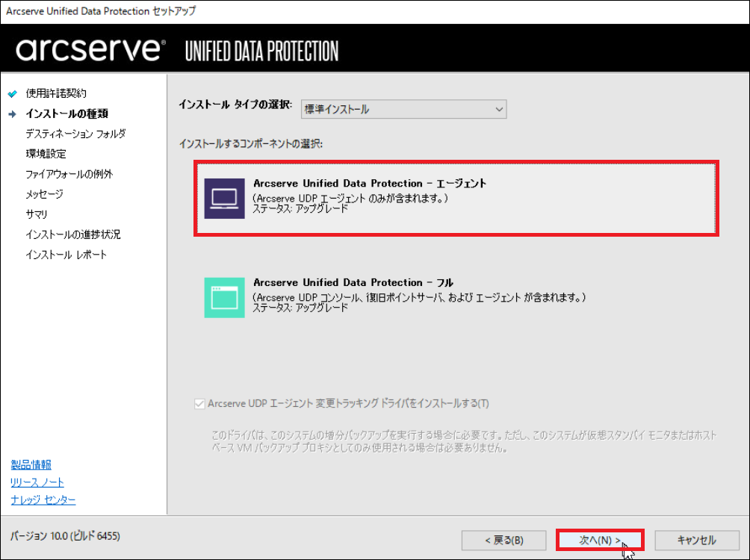This screenshot has width=750, height=560.
Task: Click the キャンセル button
Action: [x=697, y=541]
